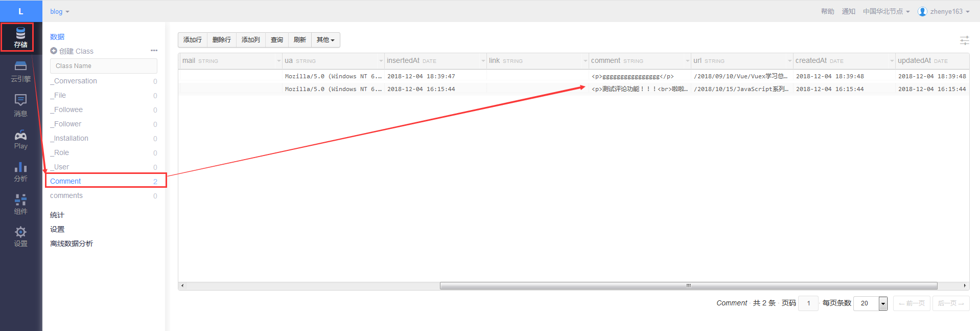The height and width of the screenshot is (331, 980).
Task: Open the blog application dropdown
Action: pyautogui.click(x=60, y=11)
